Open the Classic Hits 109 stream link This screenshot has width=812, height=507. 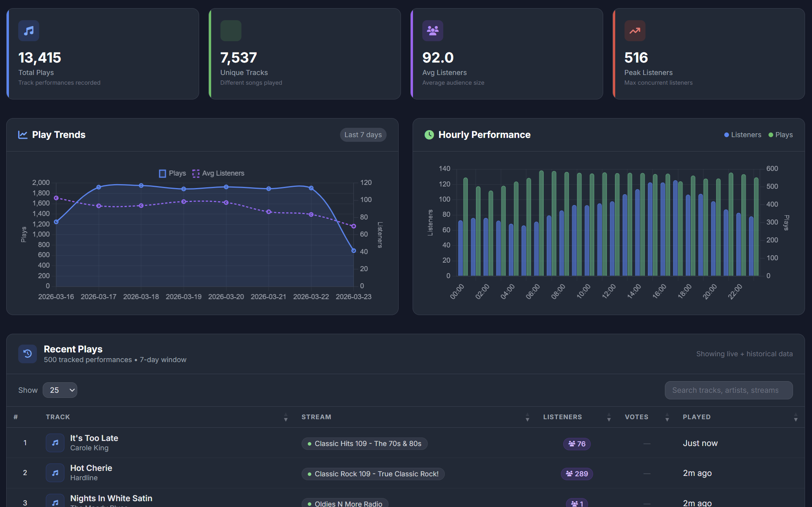[364, 443]
